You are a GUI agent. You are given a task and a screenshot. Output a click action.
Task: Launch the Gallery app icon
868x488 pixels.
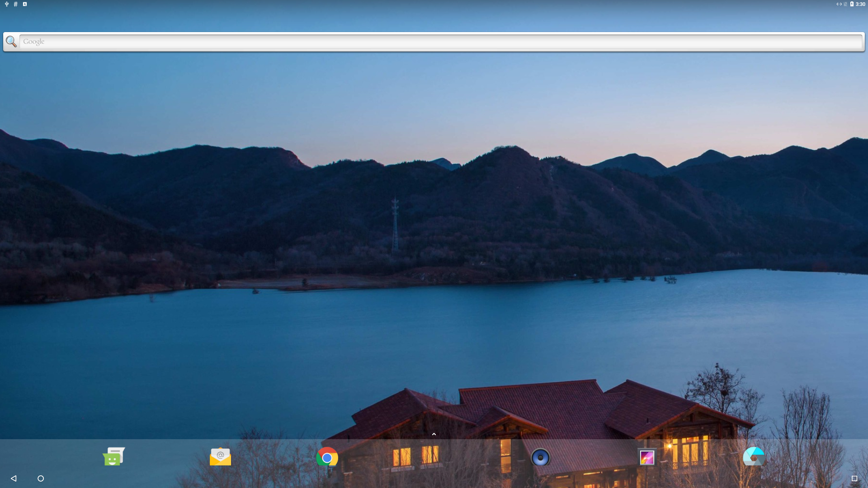[x=647, y=457]
